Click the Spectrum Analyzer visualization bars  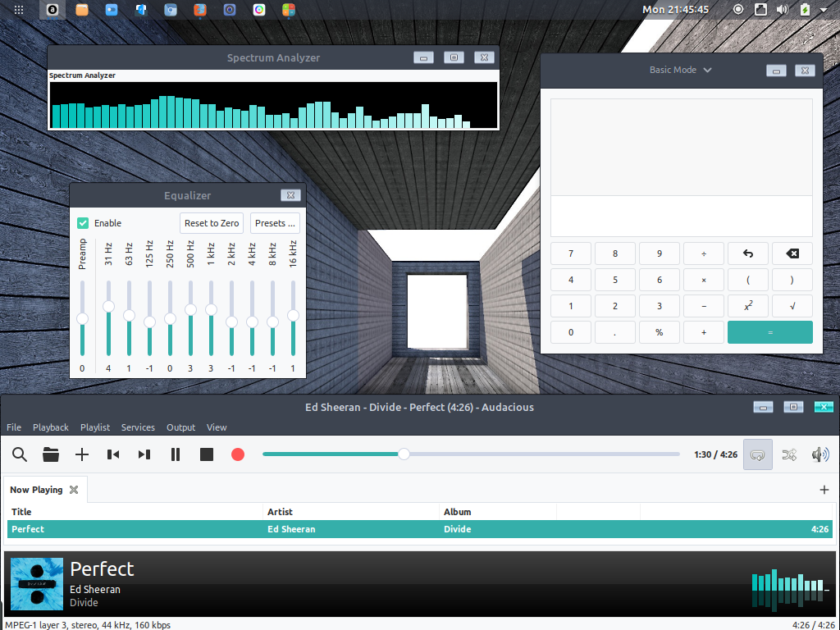click(273, 105)
